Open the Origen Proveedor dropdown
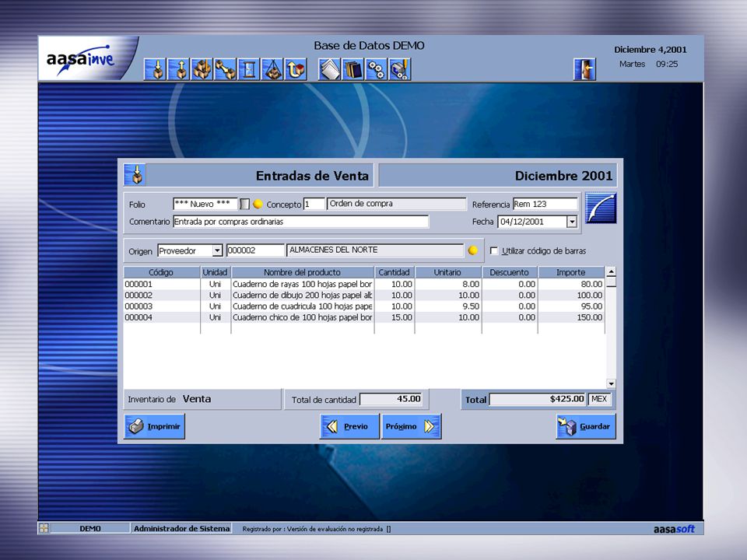Viewport: 747px width, 560px height. coord(217,250)
